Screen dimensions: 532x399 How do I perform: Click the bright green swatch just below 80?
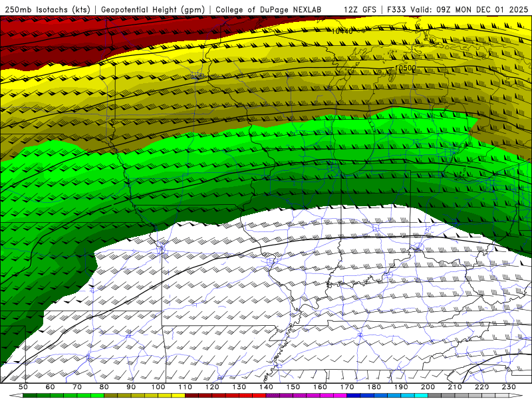point(97,396)
